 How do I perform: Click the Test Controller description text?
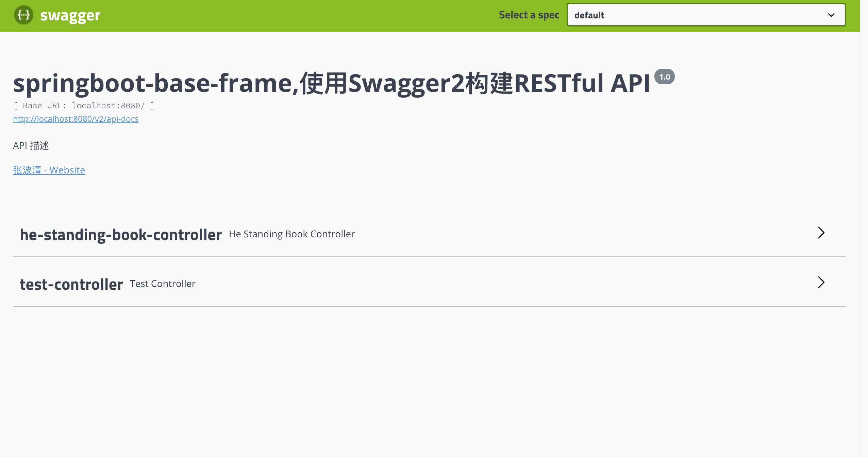tap(163, 284)
